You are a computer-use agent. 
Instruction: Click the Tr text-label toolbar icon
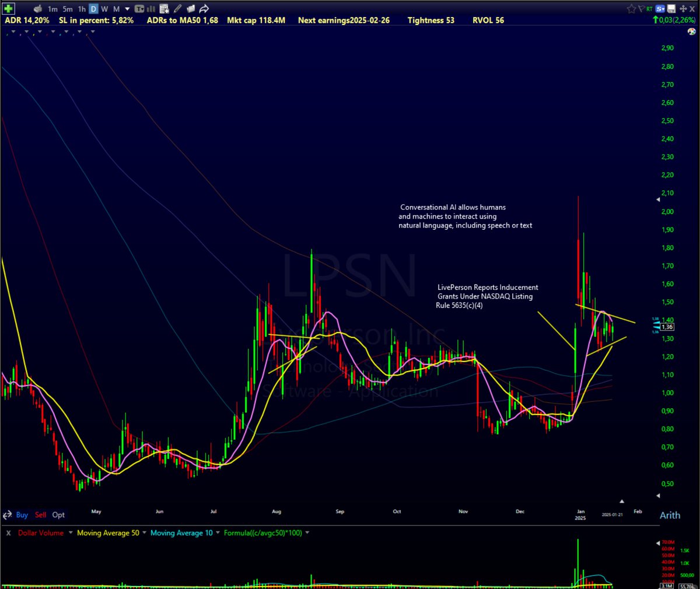tap(139, 9)
